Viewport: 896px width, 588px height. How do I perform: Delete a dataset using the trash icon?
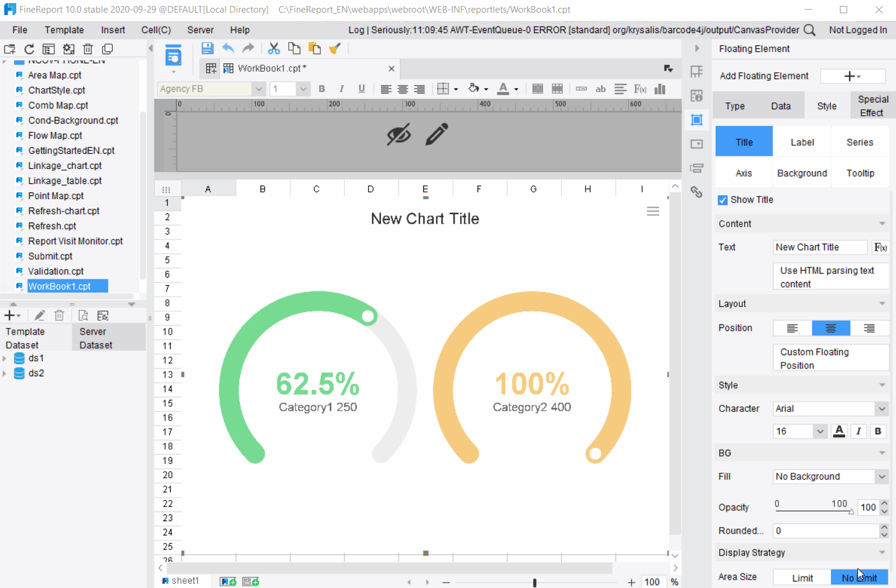pos(58,315)
